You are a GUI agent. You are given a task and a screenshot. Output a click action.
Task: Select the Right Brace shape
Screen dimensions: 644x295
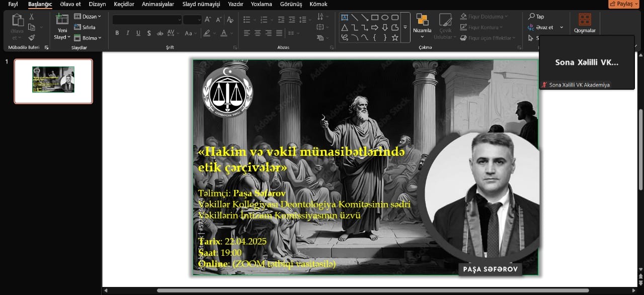pos(385,37)
